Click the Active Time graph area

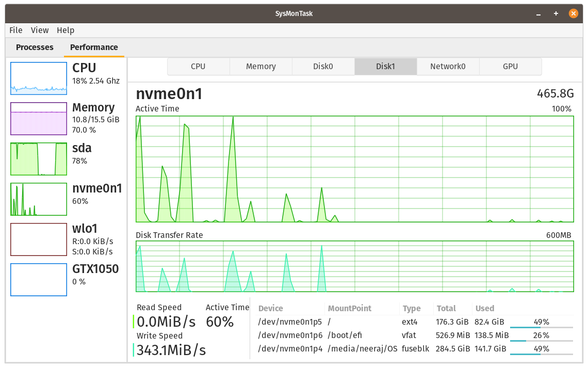[x=355, y=169]
